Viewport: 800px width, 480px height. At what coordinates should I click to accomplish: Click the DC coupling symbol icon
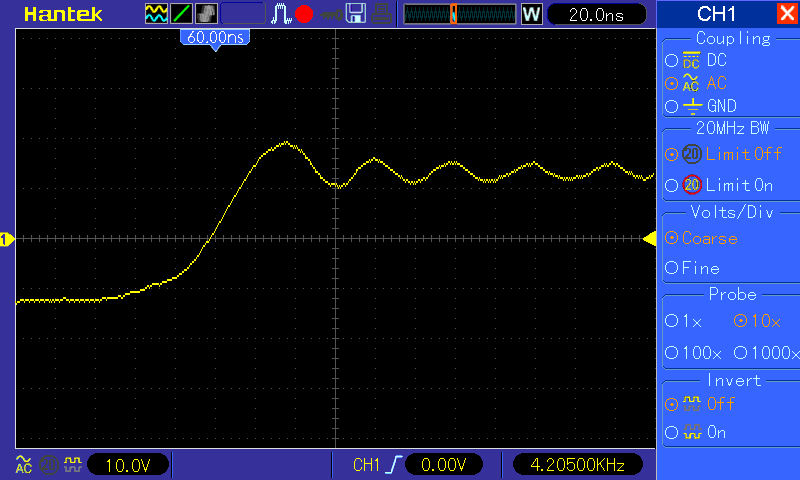[691, 60]
